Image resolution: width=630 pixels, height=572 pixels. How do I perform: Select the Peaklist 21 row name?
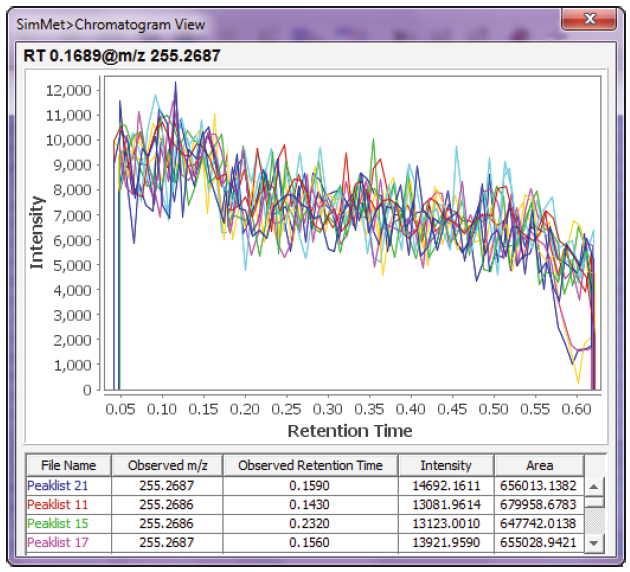point(57,486)
